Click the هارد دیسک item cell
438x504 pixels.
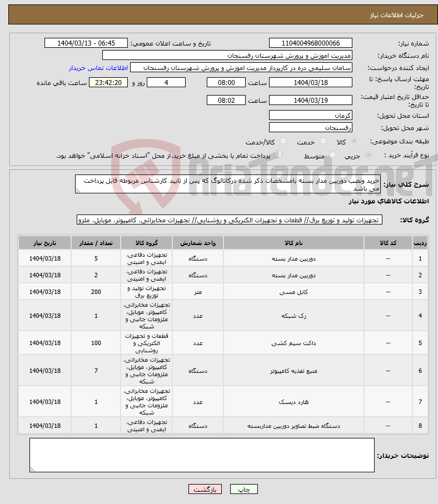tap(293, 402)
